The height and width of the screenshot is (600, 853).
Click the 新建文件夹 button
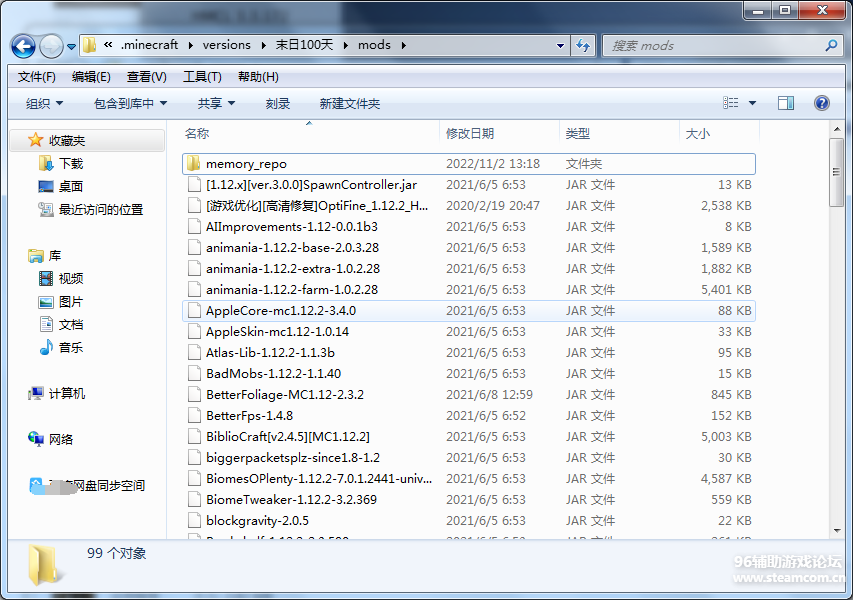pyautogui.click(x=350, y=104)
